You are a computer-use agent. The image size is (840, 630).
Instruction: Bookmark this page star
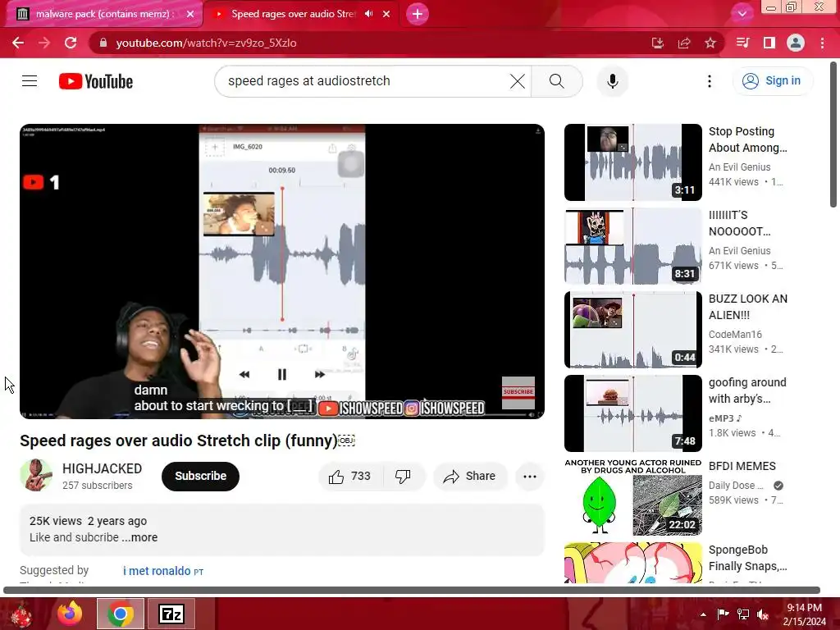click(710, 43)
